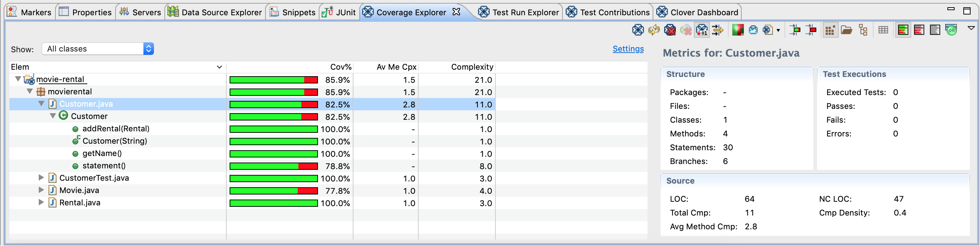Image resolution: width=980 pixels, height=246 pixels.
Task: Close the Coverage Explorer tab
Action: (456, 12)
